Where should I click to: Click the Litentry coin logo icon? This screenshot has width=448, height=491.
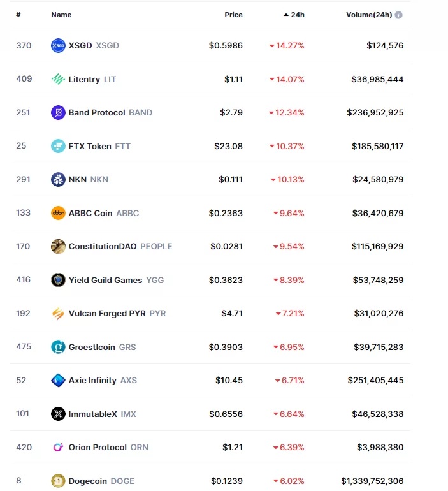(x=58, y=79)
